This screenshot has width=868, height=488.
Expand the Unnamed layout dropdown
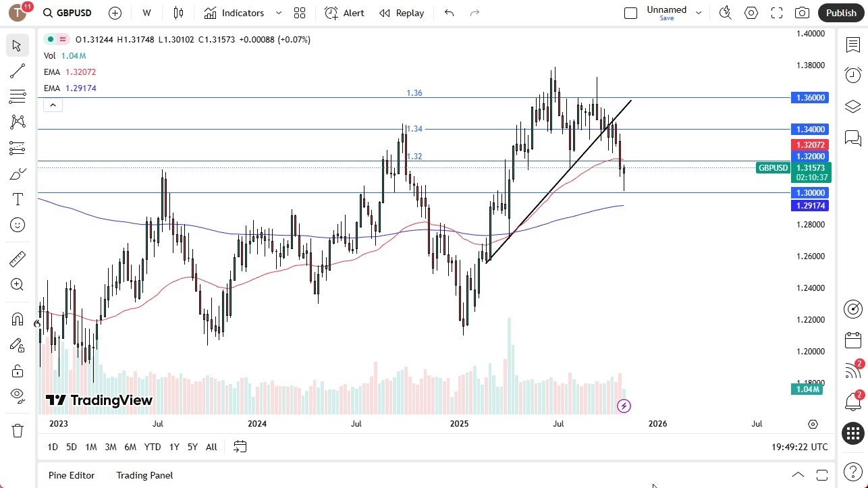(699, 12)
